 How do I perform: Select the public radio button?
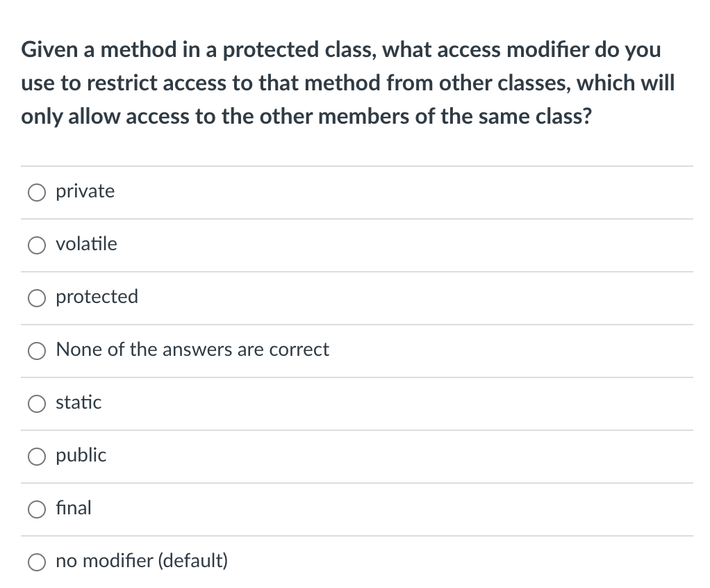click(x=36, y=456)
